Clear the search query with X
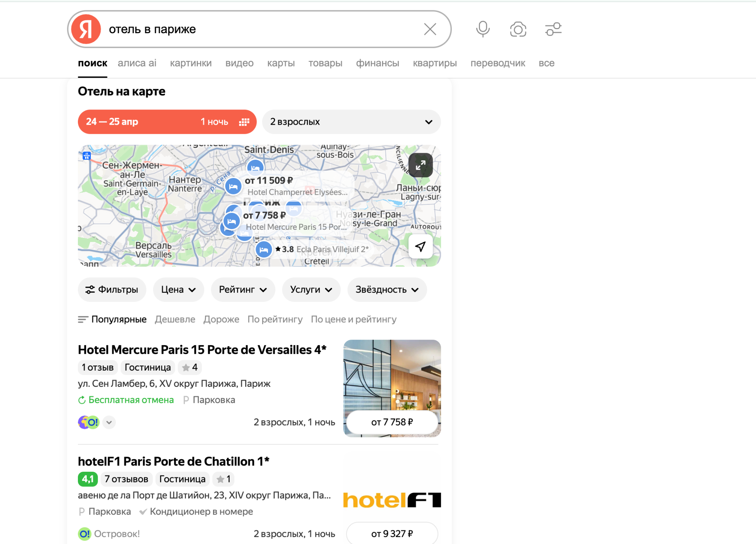Screen dimensions: 756x544 coord(430,29)
